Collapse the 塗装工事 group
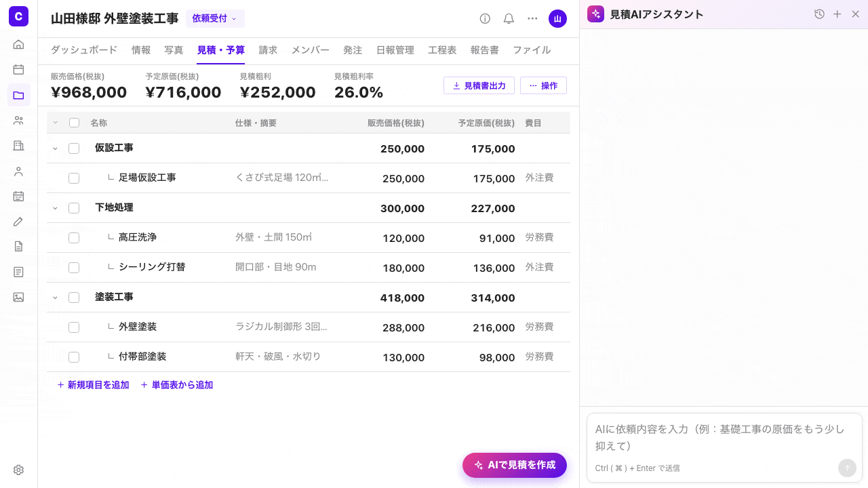Viewport: 868px width, 488px height. coord(56,298)
